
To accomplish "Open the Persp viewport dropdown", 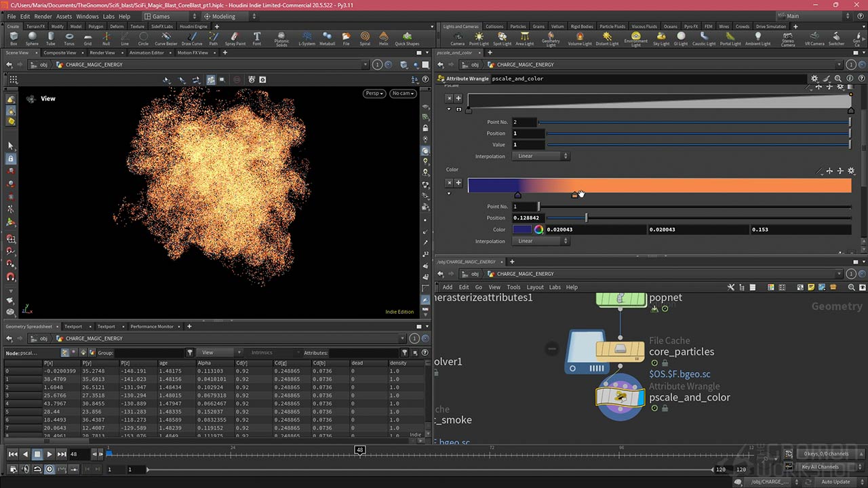I will 374,94.
